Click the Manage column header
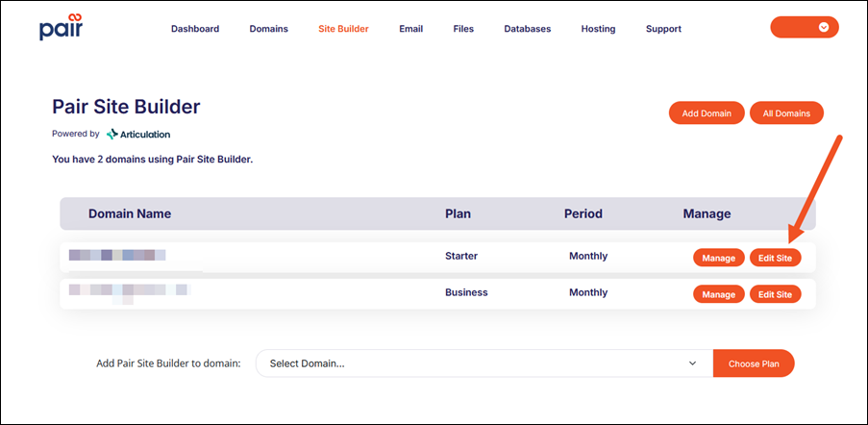The image size is (868, 425). (x=707, y=213)
